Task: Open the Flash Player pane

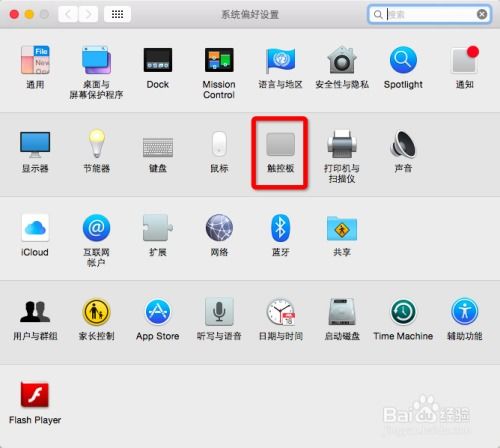Action: pos(35,403)
